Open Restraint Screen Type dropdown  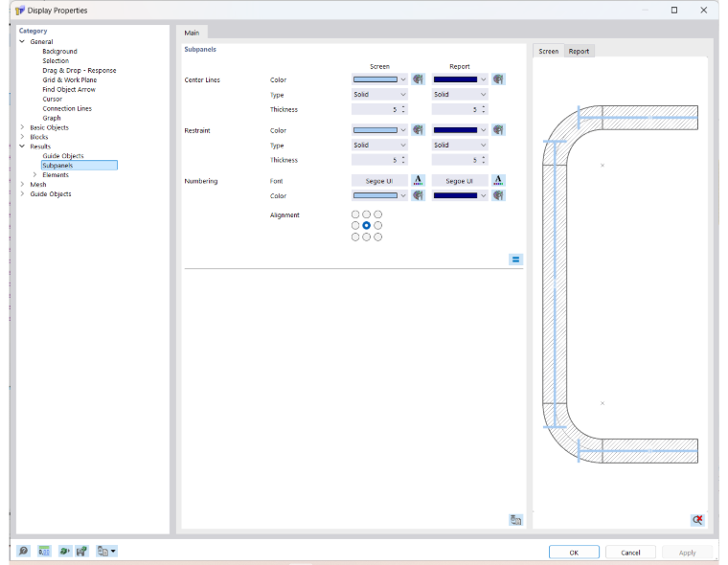coord(379,145)
